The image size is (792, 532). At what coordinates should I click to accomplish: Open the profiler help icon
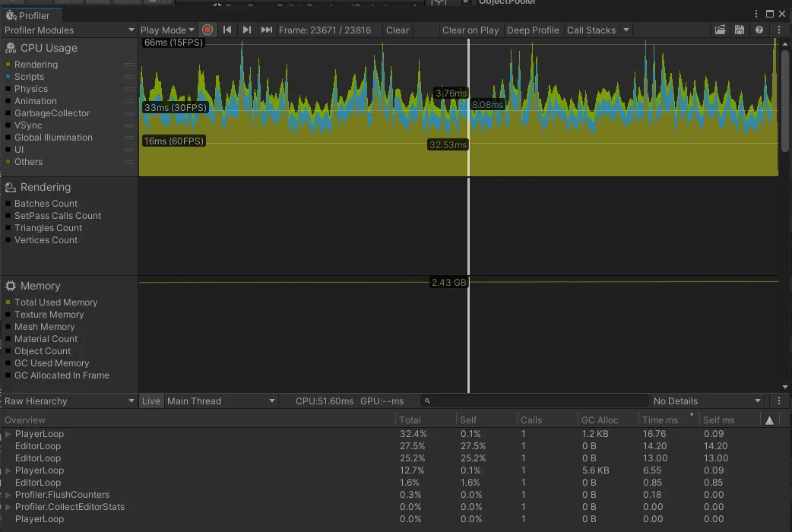click(x=759, y=30)
